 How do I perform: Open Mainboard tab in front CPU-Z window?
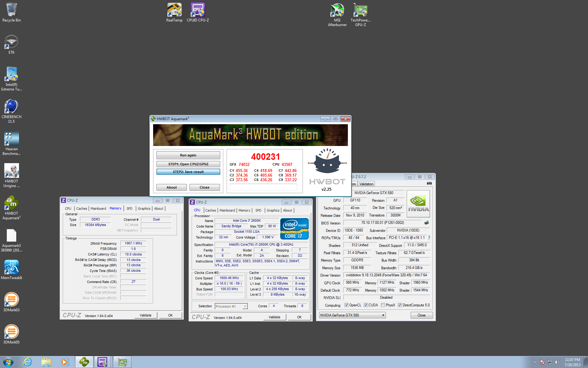(x=227, y=210)
